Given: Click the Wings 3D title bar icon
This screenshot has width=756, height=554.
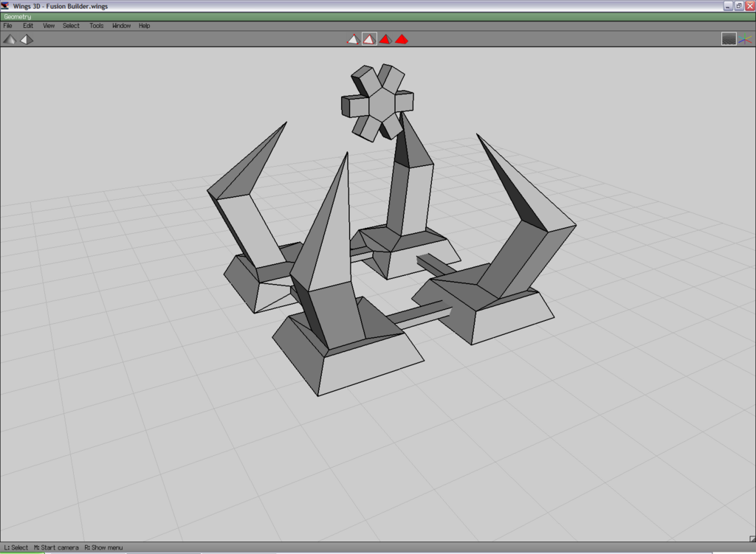Looking at the screenshot, I should coord(5,5).
